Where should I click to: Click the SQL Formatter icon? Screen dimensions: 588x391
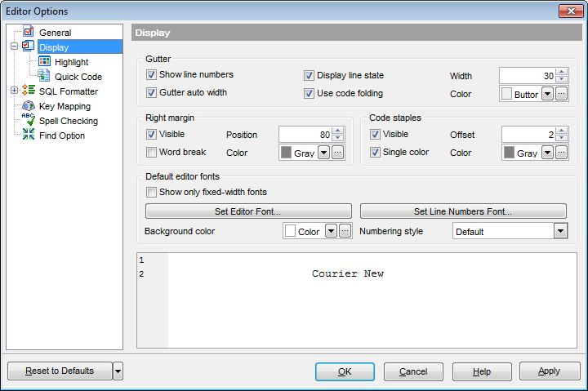29,91
